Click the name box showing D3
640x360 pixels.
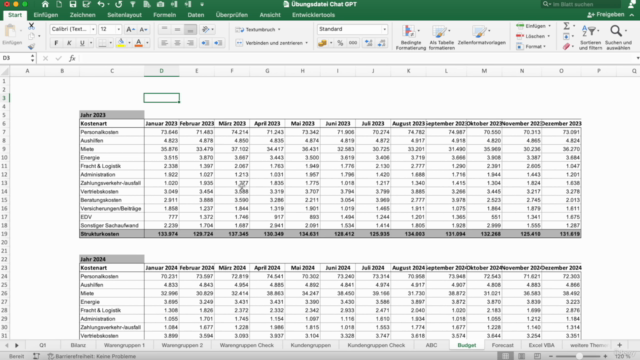(15, 58)
